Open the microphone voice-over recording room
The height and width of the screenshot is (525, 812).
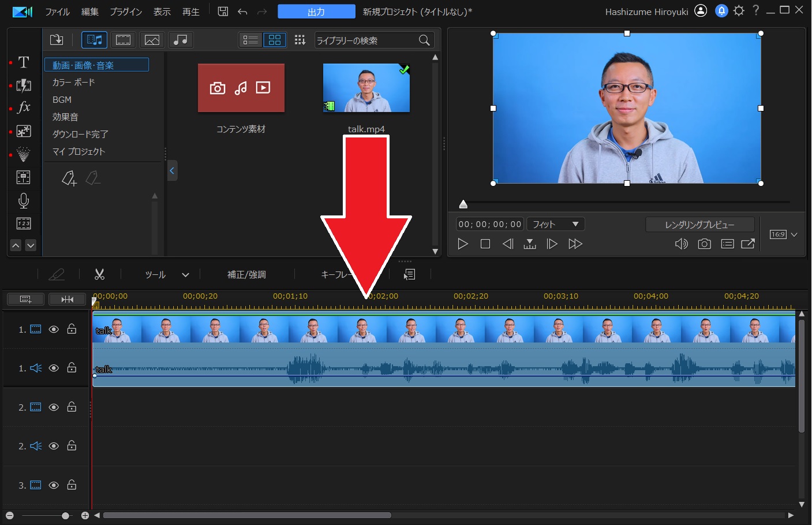pyautogui.click(x=24, y=200)
